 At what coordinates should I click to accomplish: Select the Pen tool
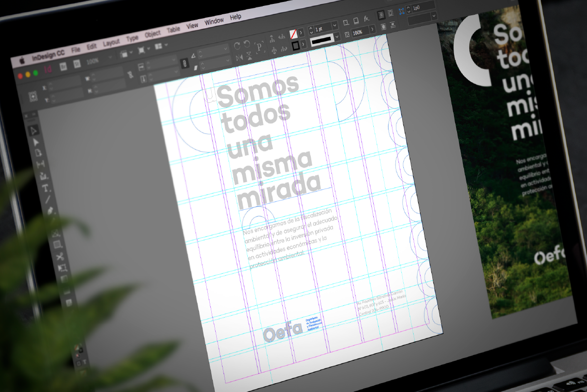tap(50, 211)
